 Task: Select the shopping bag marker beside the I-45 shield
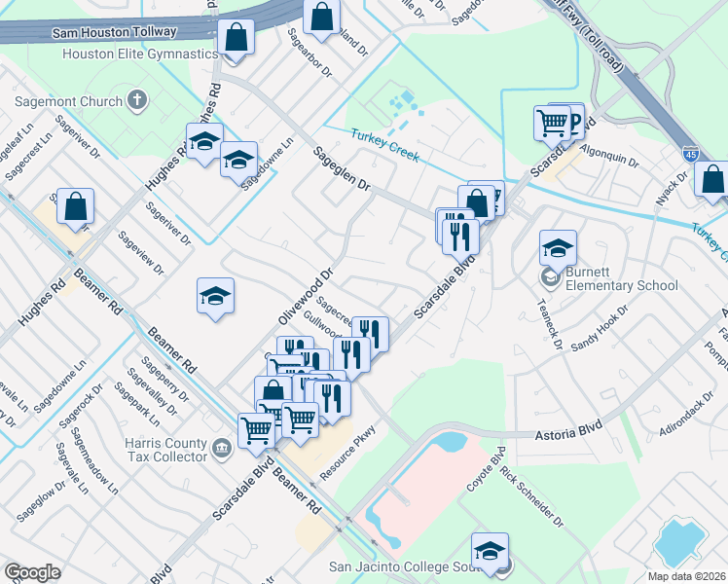(x=712, y=179)
